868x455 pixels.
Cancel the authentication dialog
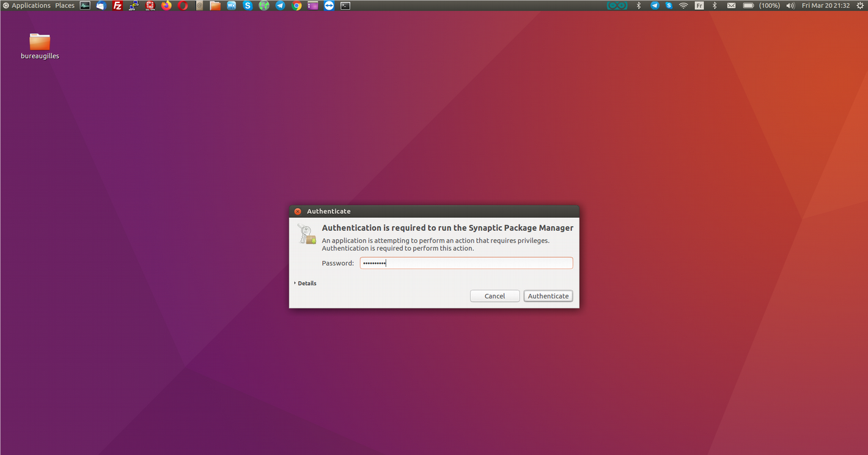coord(495,296)
